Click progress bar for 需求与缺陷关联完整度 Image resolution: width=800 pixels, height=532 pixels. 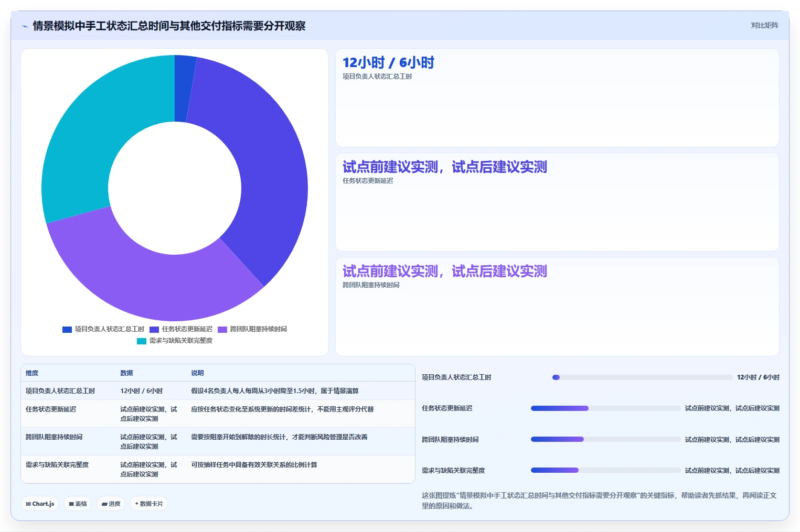pos(605,470)
